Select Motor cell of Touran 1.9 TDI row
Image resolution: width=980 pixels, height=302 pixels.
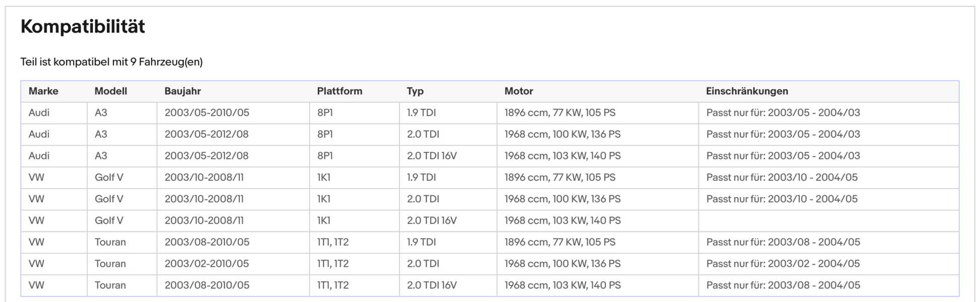click(x=559, y=243)
